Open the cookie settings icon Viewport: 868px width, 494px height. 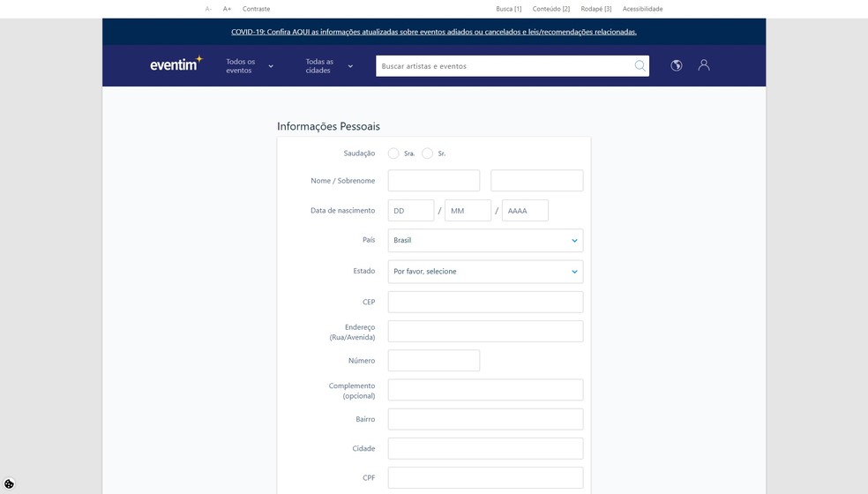pyautogui.click(x=9, y=483)
